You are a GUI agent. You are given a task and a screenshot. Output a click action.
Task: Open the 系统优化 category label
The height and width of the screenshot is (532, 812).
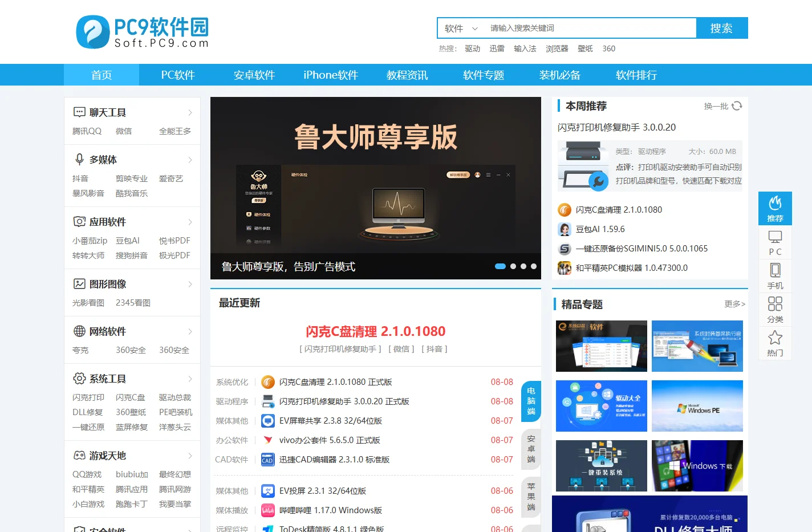click(232, 382)
